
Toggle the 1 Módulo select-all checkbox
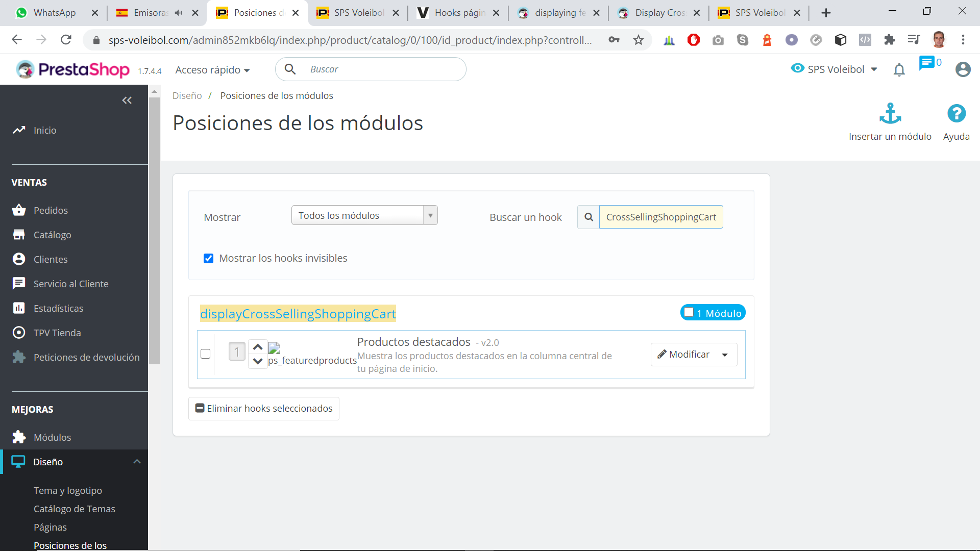(x=689, y=312)
